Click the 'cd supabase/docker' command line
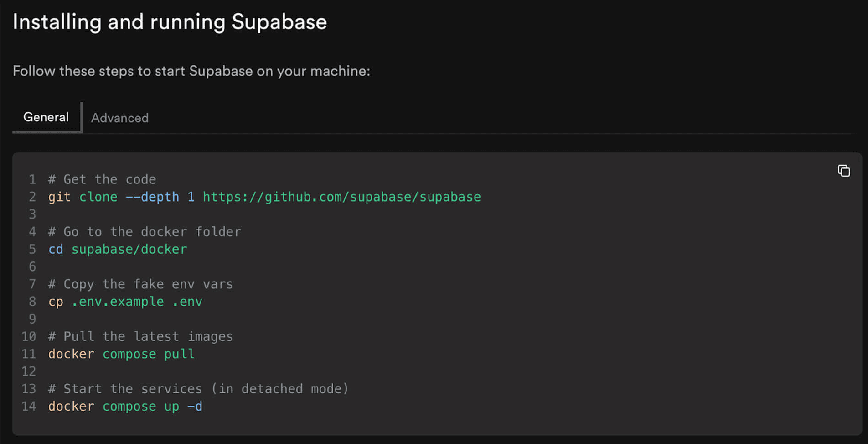 coord(118,249)
